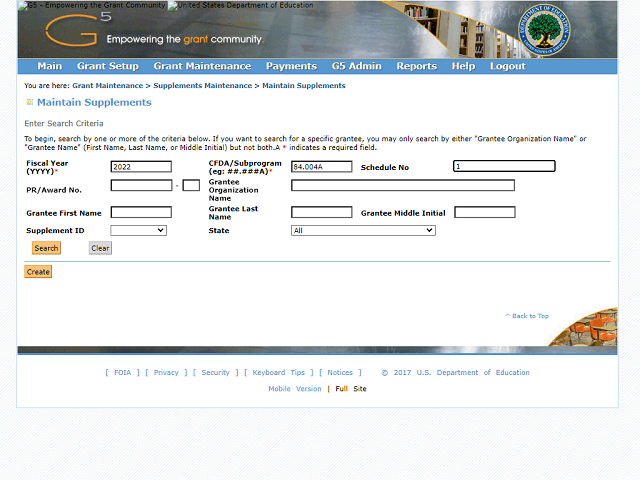Expand the State dropdown showing All

363,230
